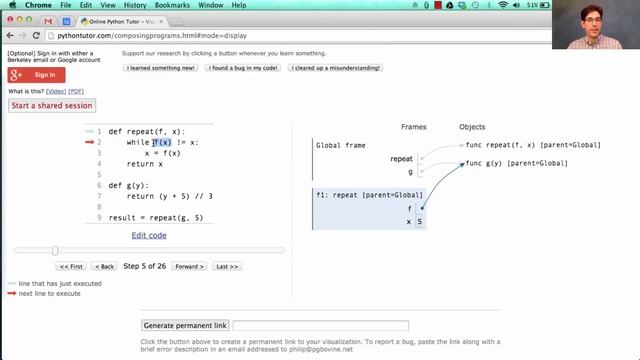The height and width of the screenshot is (360, 640).
Task: Click the x value 5 in frame f1
Action: click(x=420, y=222)
